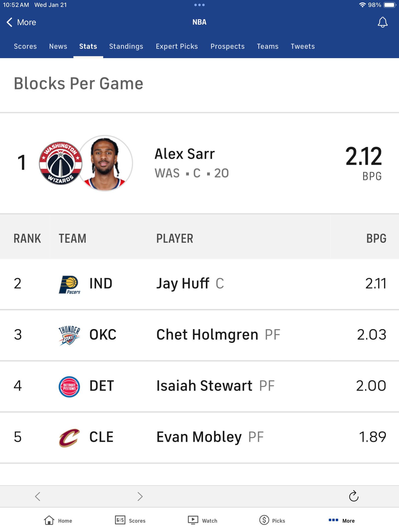Tap the browser reload icon
This screenshot has height=532, width=399.
tap(354, 496)
